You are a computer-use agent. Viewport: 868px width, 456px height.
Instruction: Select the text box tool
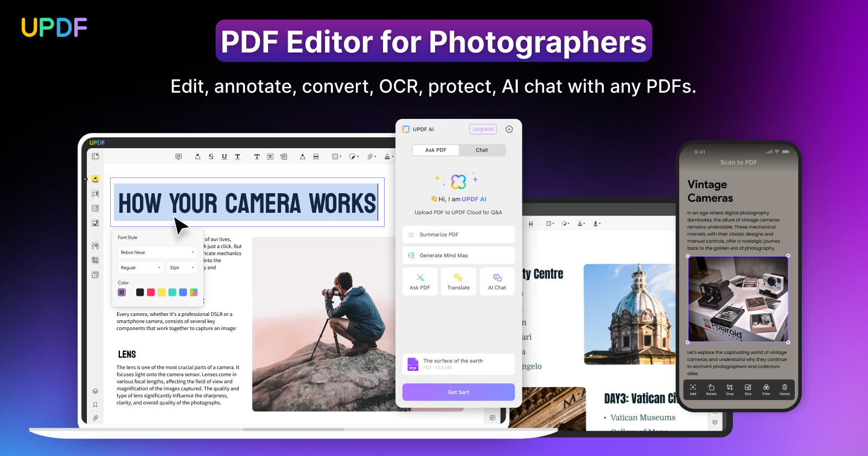point(270,156)
